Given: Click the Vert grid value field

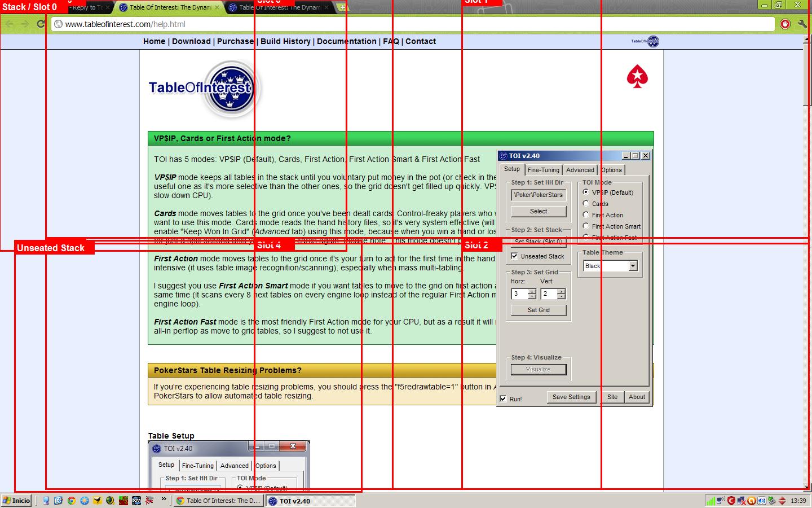Looking at the screenshot, I should click(x=549, y=294).
